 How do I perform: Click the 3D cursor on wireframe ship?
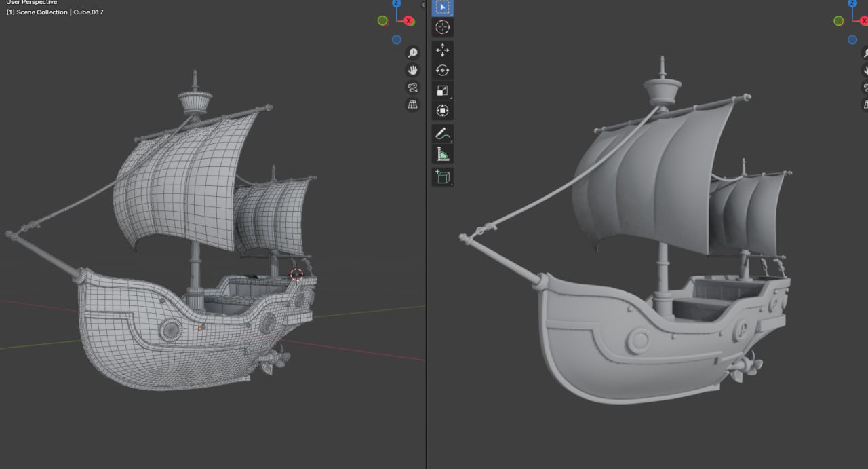pyautogui.click(x=296, y=274)
